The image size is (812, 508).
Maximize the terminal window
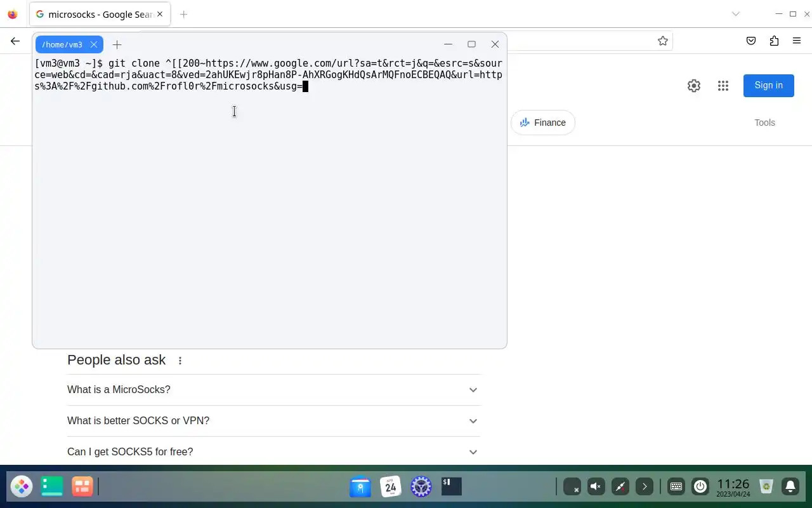[x=471, y=44]
